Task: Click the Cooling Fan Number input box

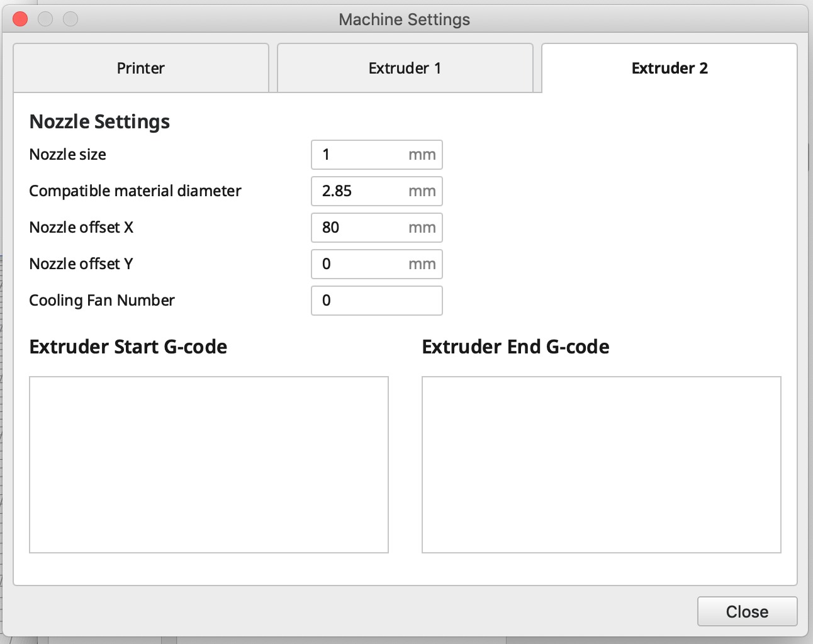Action: [376, 301]
